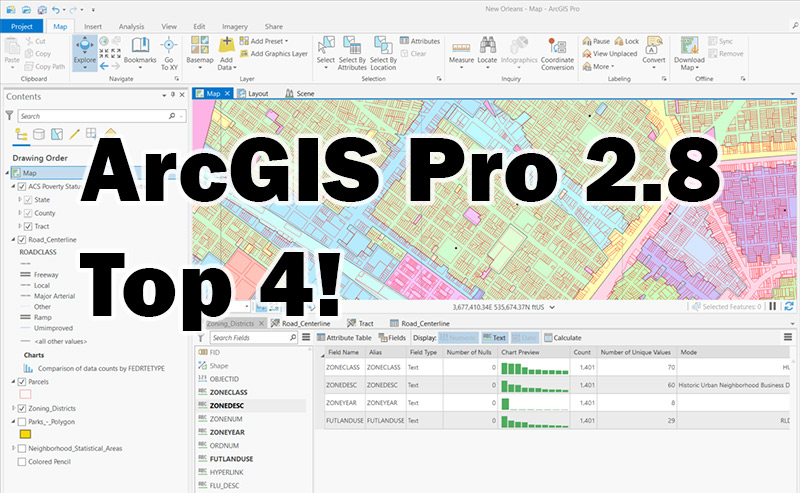Click the Calculate button
The height and width of the screenshot is (493, 800).
pos(563,338)
